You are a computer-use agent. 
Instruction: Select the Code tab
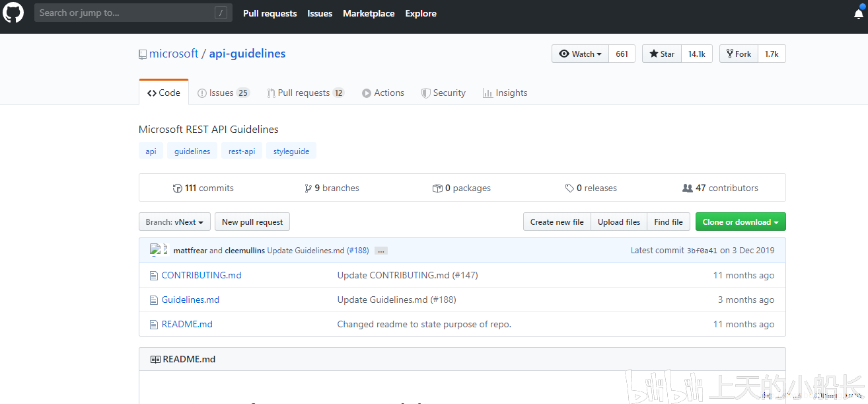(164, 93)
